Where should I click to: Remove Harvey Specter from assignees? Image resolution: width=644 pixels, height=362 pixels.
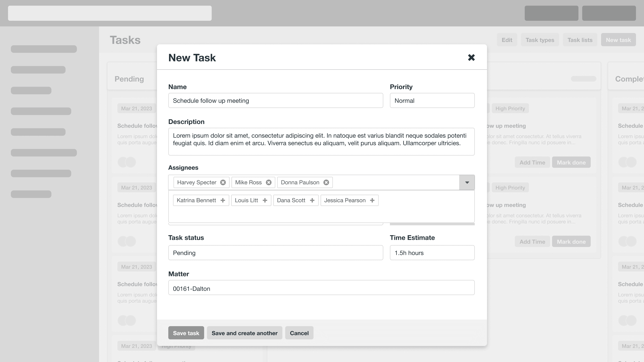[223, 182]
